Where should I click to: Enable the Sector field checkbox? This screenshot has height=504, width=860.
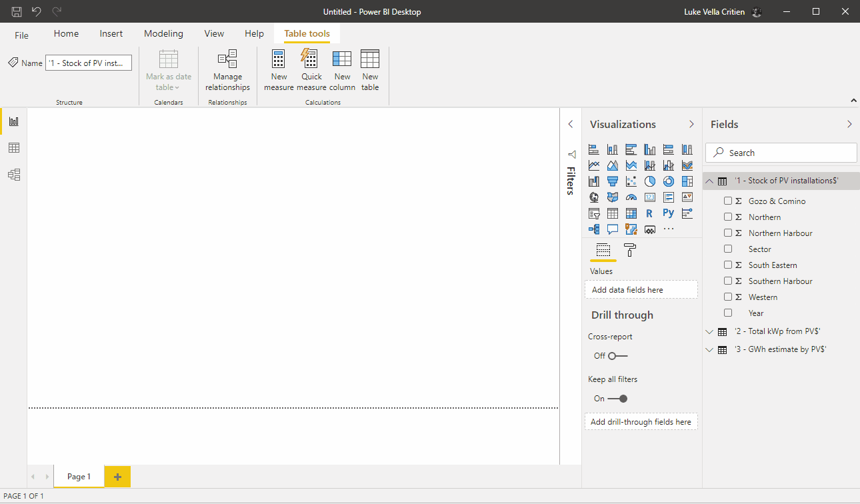point(728,249)
